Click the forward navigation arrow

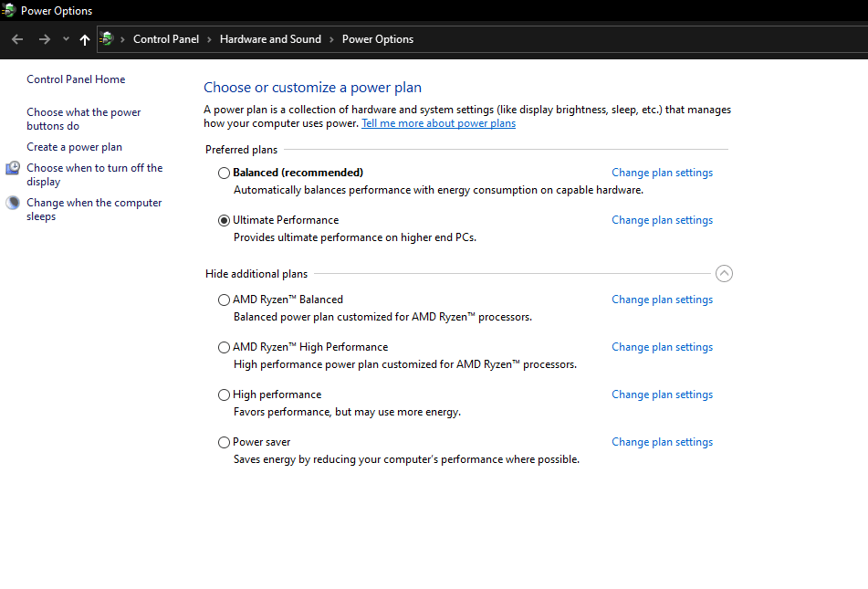(x=44, y=38)
